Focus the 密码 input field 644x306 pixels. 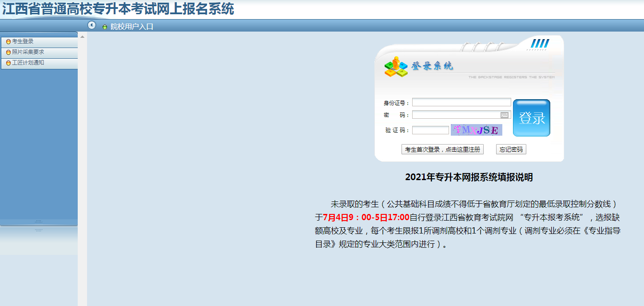(456, 115)
